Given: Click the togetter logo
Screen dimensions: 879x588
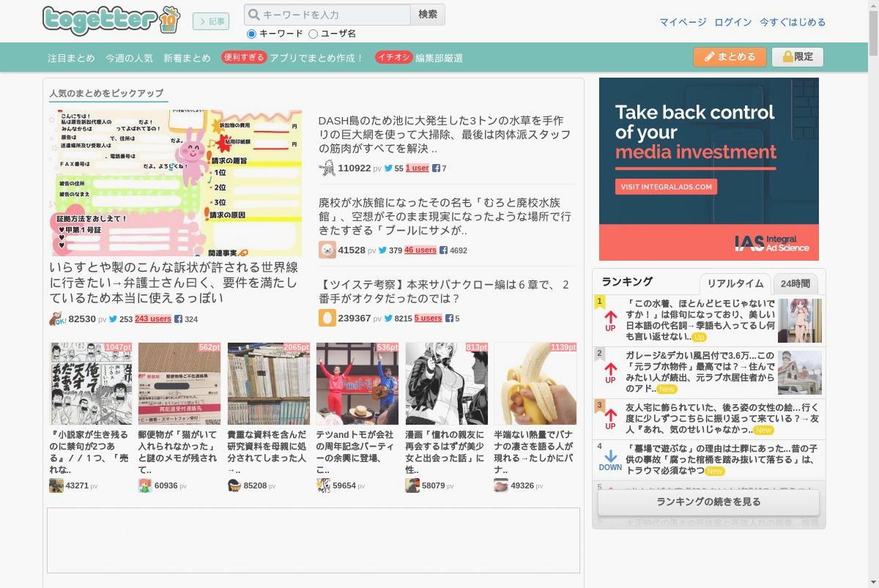Looking at the screenshot, I should [111, 20].
